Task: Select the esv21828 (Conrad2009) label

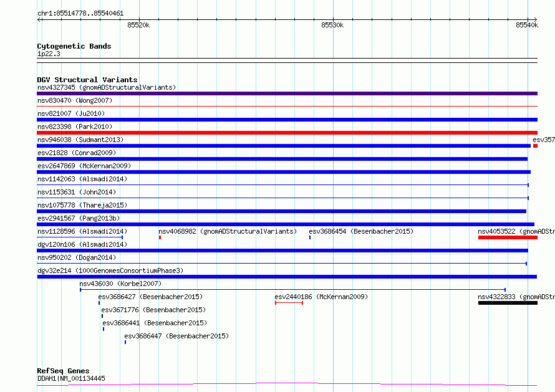Action: (x=77, y=153)
